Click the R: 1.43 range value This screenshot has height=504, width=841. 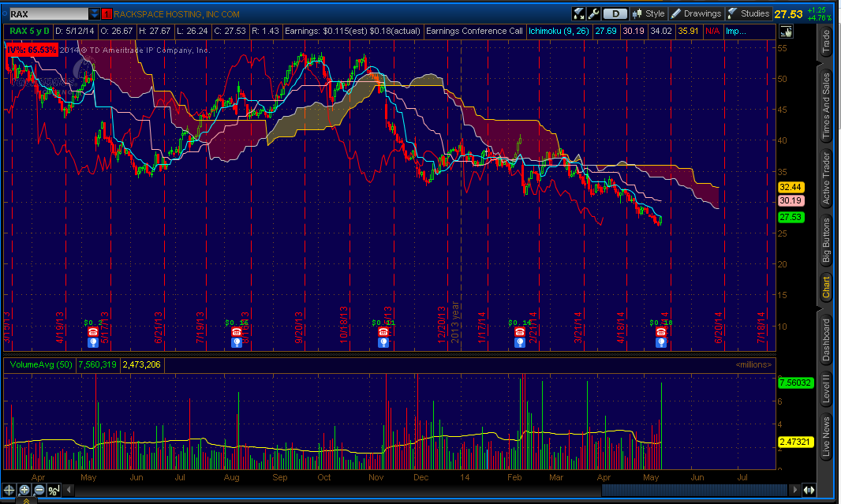click(266, 31)
